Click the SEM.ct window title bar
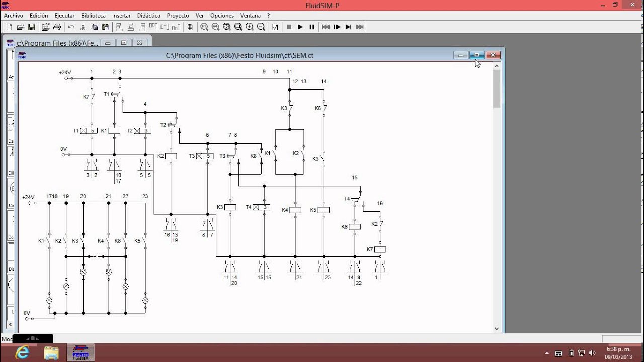 click(239, 55)
